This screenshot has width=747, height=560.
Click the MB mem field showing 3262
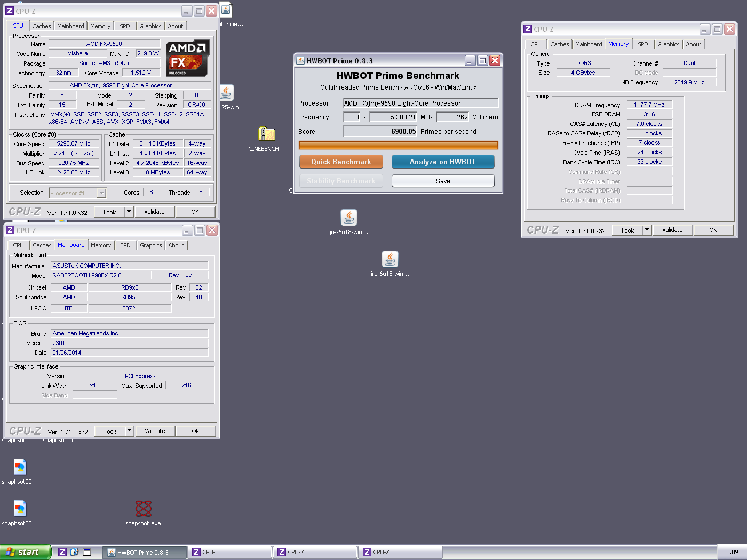pyautogui.click(x=452, y=117)
